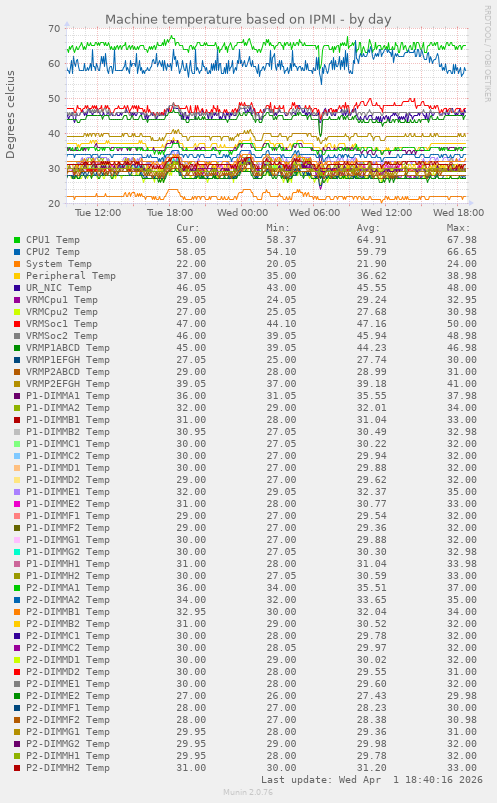
Task: Click the cyan swatch beside P1-DIMMG2 Temp
Action: pos(17,552)
